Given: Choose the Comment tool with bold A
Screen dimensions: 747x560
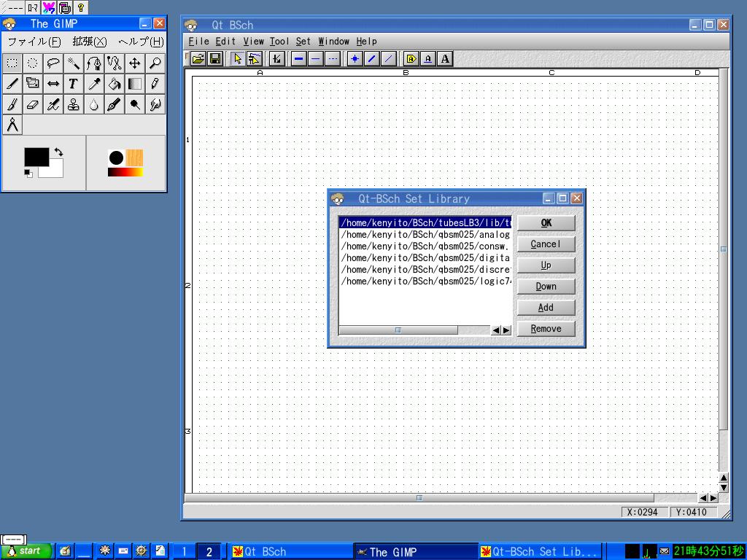Looking at the screenshot, I should (445, 59).
